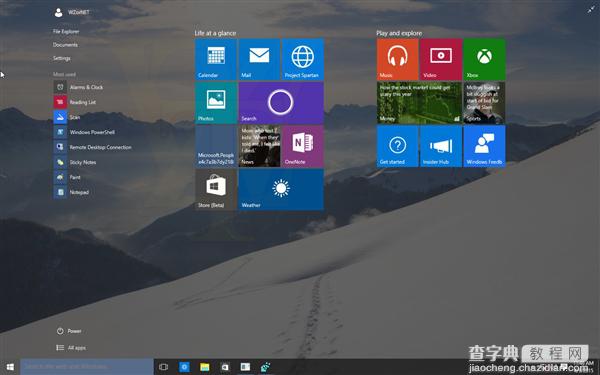This screenshot has width=600, height=375.
Task: Open Task View on the taskbar
Action: click(x=163, y=367)
